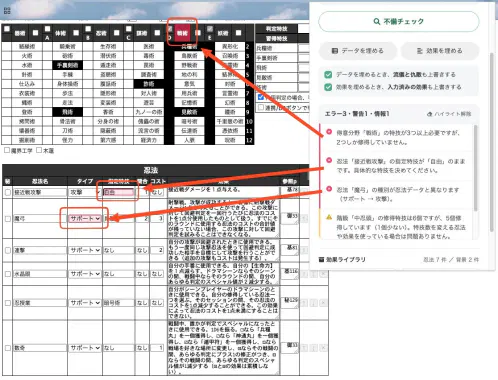
Task: Toggle the 入力済みの効果も上書きする checkbox
Action: point(328,87)
